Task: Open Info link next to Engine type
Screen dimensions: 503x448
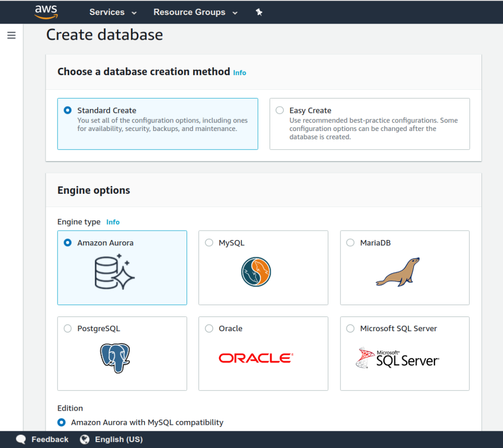Action: click(x=113, y=222)
